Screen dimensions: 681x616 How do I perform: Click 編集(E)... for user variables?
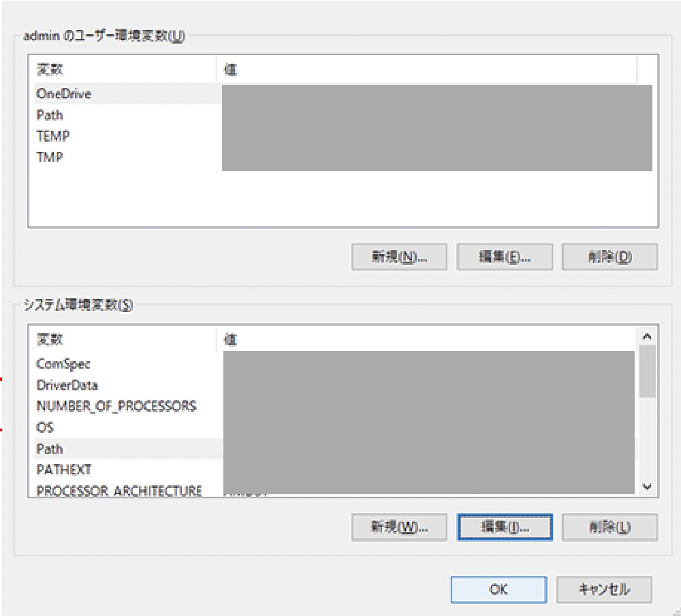click(505, 257)
